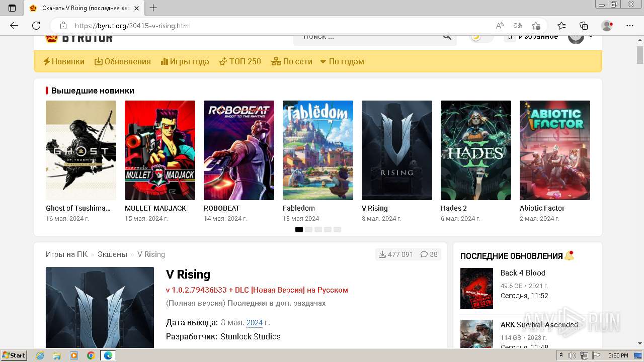644x362 pixels.
Task: Open Back 4 Blood thumbnail image
Action: point(476,289)
